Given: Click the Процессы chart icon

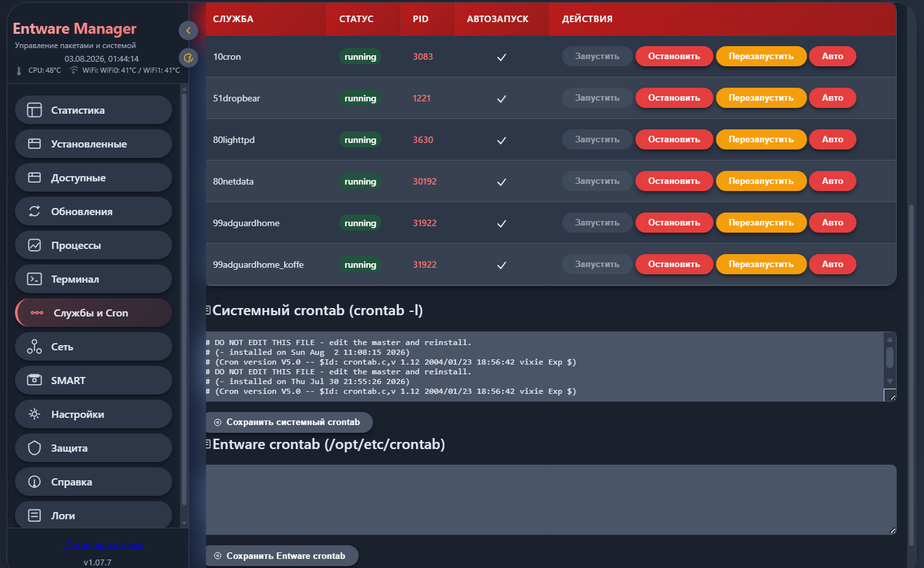Looking at the screenshot, I should point(34,245).
